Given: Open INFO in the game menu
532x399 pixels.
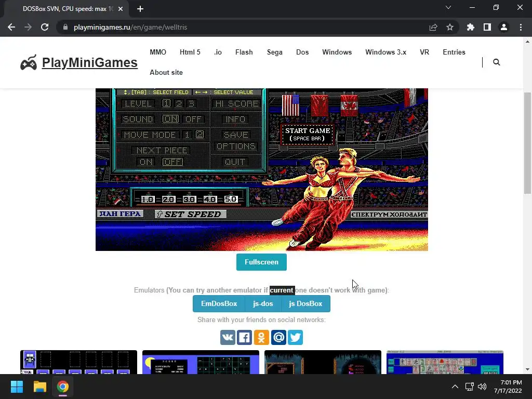Looking at the screenshot, I should 235,119.
